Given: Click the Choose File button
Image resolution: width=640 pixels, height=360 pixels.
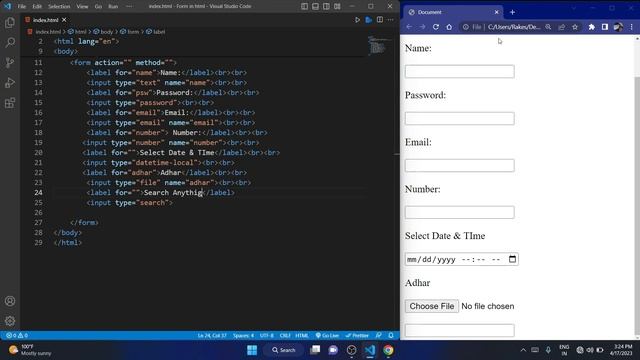Looking at the screenshot, I should click(432, 306).
